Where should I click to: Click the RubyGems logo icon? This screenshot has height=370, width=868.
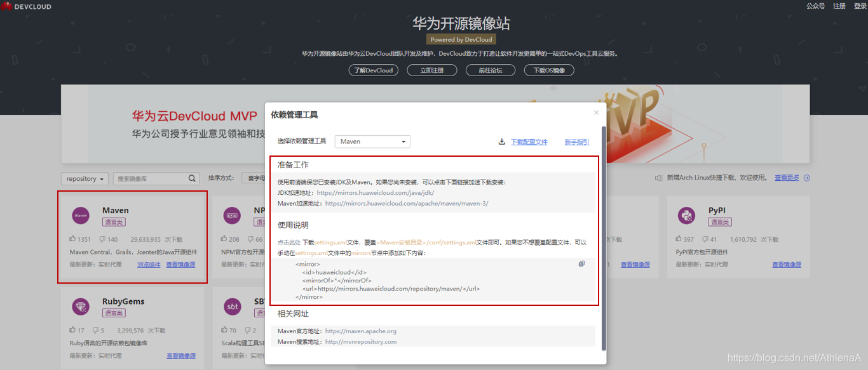click(81, 307)
